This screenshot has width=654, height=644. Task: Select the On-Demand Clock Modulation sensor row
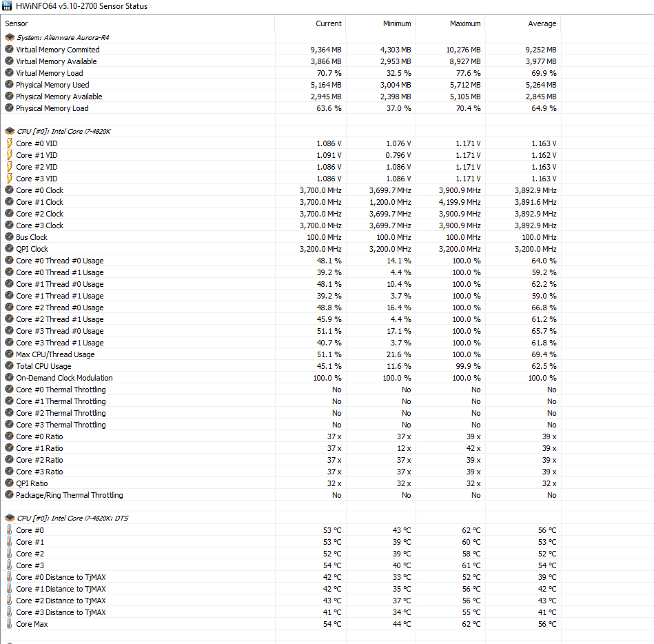coord(64,378)
